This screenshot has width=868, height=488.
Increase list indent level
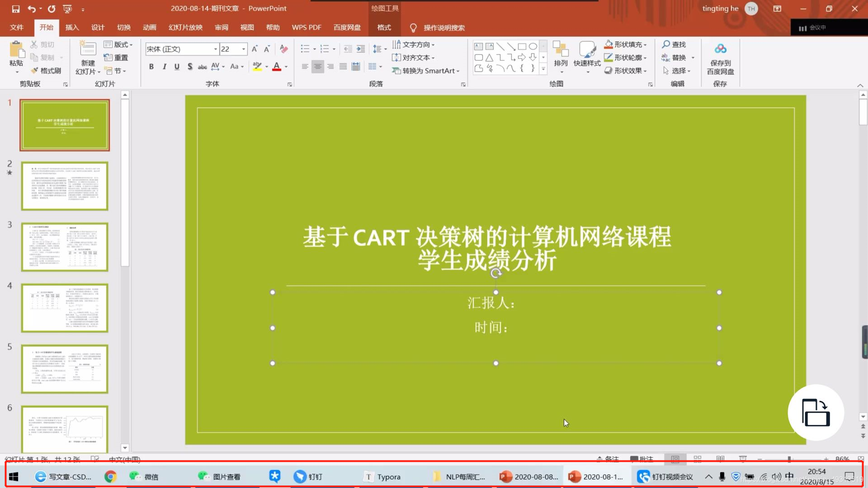point(360,49)
